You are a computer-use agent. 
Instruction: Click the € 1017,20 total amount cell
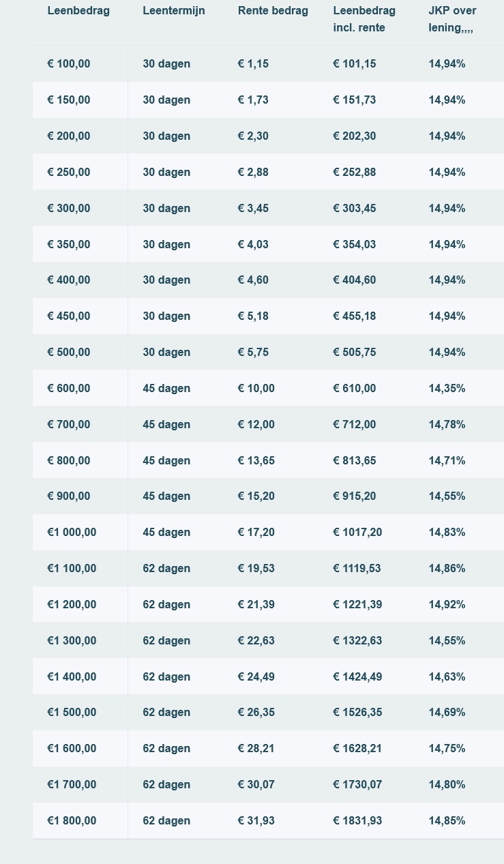tap(357, 533)
